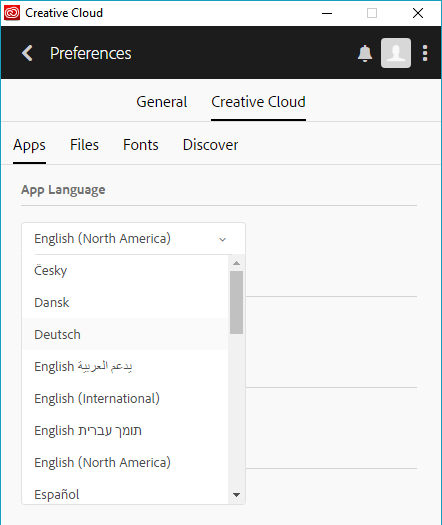Viewport: 442px width, 525px height.
Task: Choose English (International) option
Action: coord(125,398)
